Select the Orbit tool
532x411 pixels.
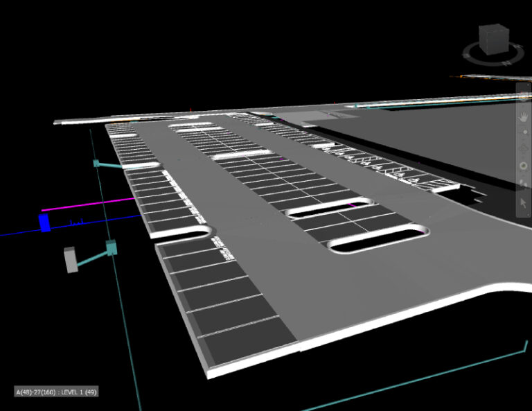pos(524,148)
